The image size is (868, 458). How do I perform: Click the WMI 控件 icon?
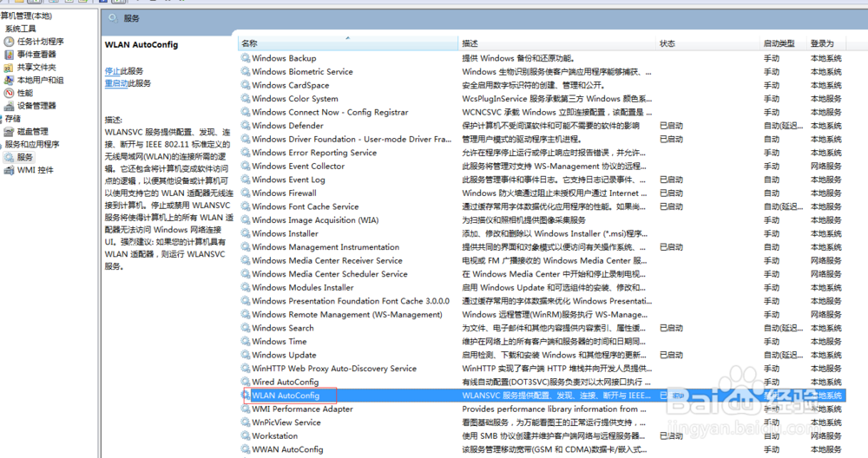tap(9, 170)
